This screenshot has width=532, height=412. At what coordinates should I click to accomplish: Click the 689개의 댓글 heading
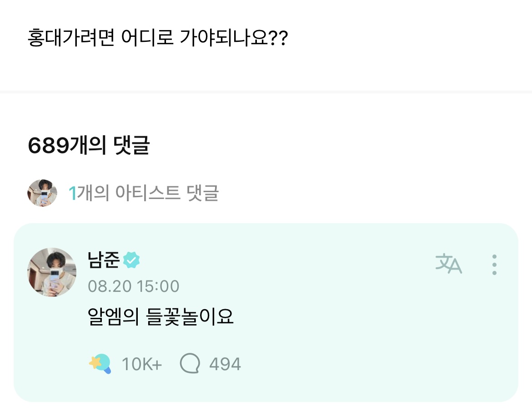[89, 146]
